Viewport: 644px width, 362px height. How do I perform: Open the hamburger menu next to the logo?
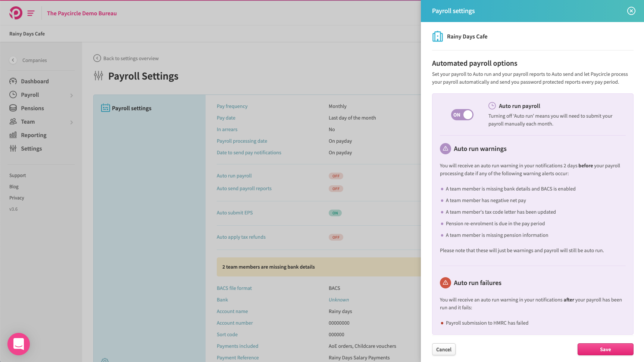pos(31,13)
